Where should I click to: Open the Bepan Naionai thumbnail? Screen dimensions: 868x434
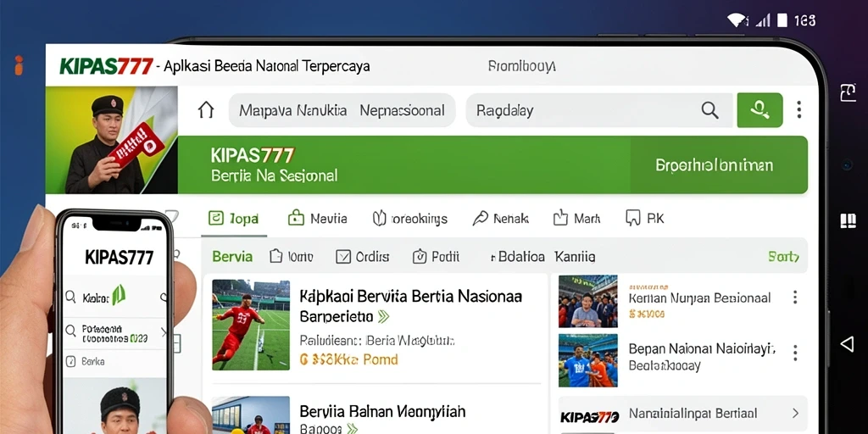(588, 360)
